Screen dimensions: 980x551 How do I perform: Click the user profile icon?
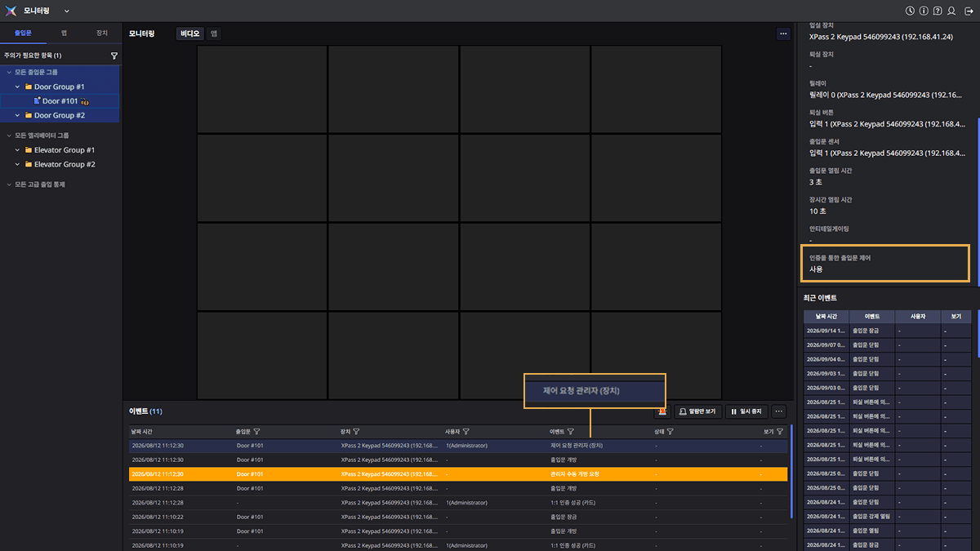click(x=951, y=11)
